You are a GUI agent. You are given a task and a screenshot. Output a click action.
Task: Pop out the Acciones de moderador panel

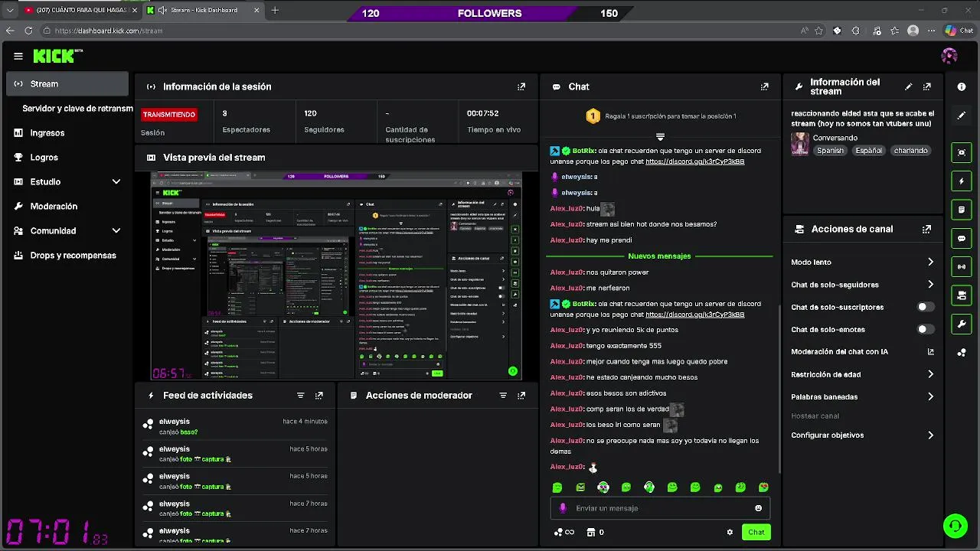pyautogui.click(x=521, y=396)
